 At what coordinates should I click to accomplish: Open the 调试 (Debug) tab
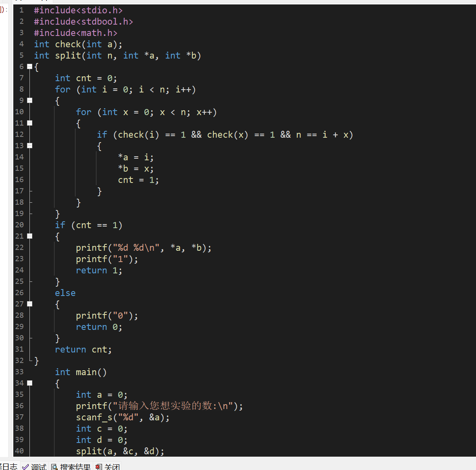click(34, 466)
